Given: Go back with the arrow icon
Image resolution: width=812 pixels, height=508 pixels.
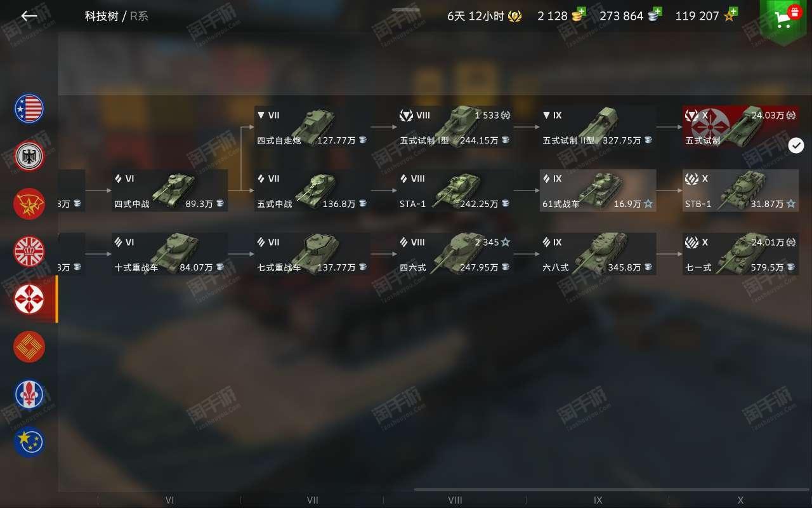Looking at the screenshot, I should [29, 16].
